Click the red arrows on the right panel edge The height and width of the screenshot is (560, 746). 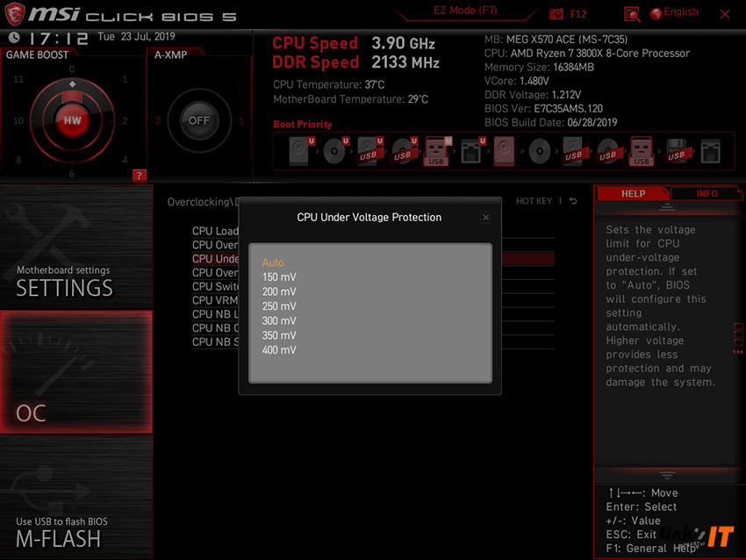737,352
